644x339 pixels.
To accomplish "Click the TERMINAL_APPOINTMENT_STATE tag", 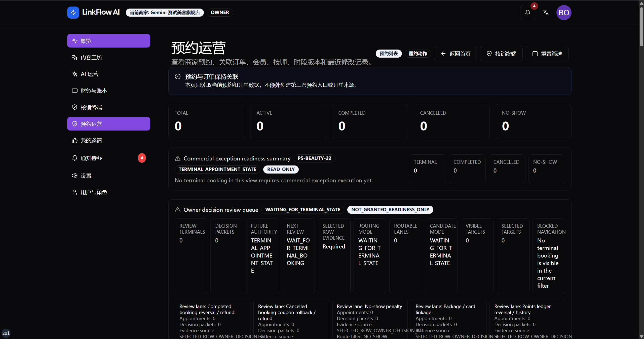I will [x=217, y=169].
